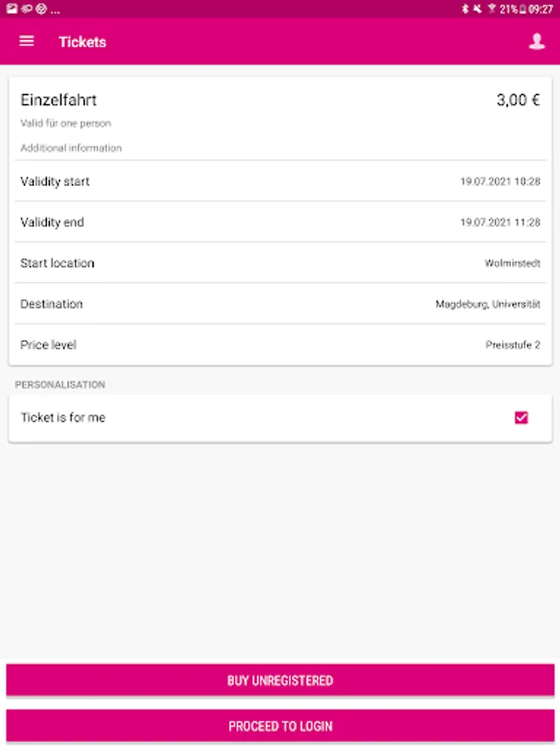Image resolution: width=560 pixels, height=747 pixels.
Task: Tap the Bluetooth status icon
Action: [465, 9]
